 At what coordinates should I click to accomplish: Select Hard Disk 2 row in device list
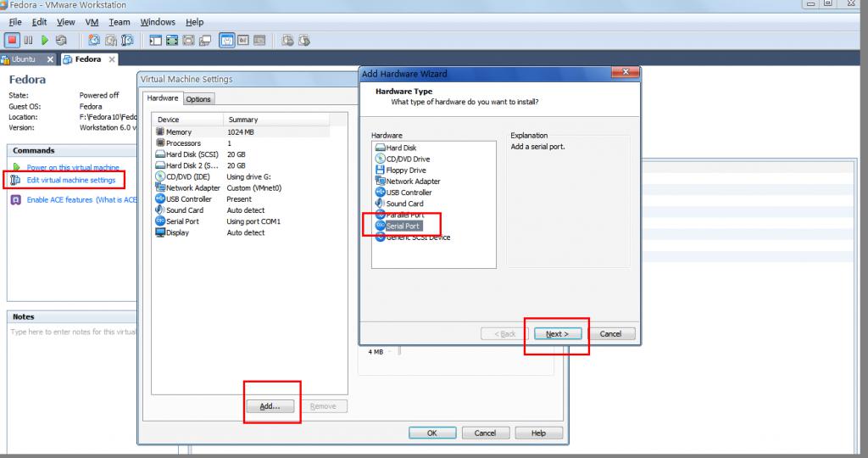[x=242, y=165]
